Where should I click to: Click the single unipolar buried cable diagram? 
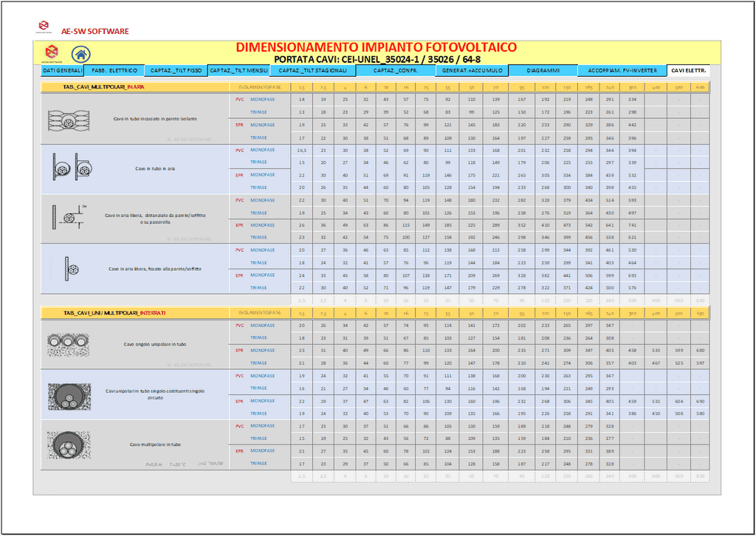click(69, 344)
